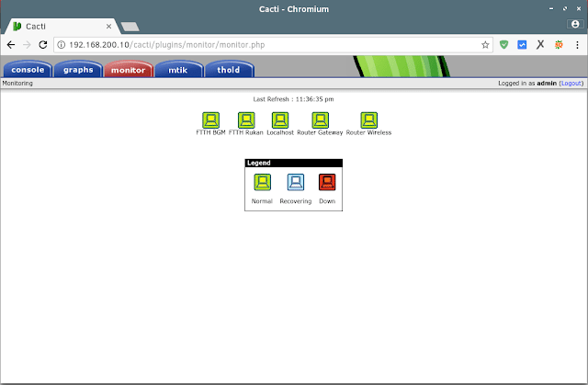Open the orange bug extension icon
588x385 pixels.
(559, 45)
